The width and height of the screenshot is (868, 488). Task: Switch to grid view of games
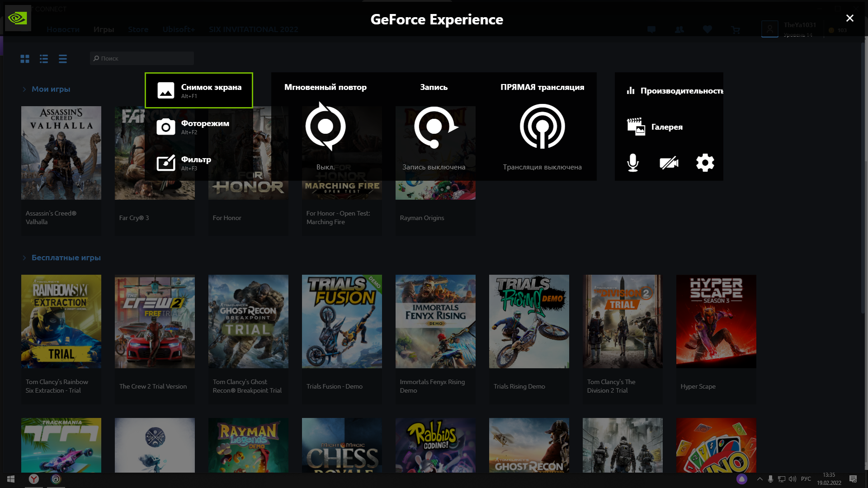tap(25, 59)
